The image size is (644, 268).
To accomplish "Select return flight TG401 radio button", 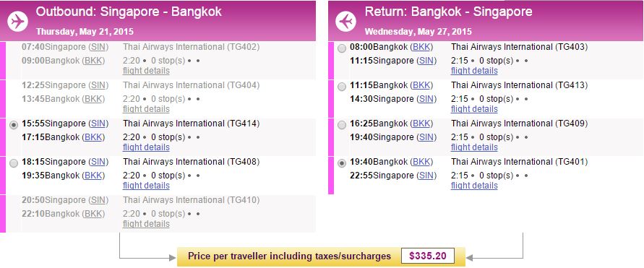I will (x=342, y=163).
